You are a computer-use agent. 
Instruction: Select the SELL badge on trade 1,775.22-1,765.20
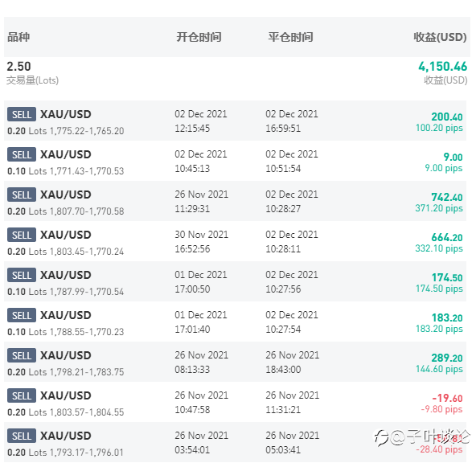pyautogui.click(x=22, y=114)
